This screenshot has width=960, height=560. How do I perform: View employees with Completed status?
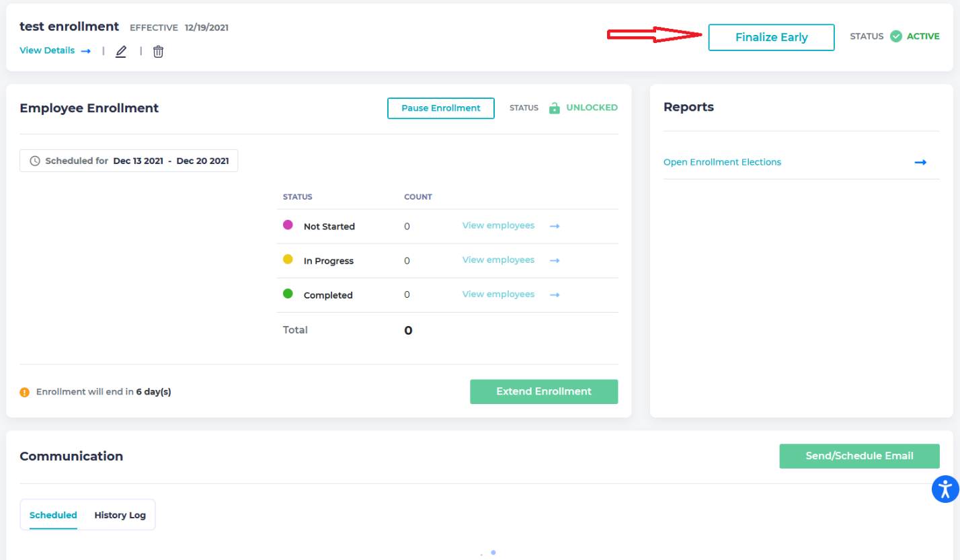pos(498,294)
